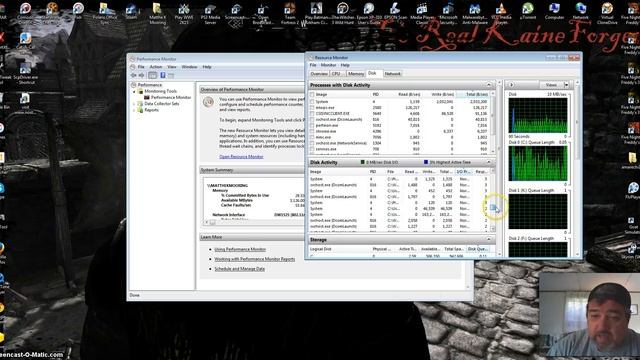Click Back arrow in Performance Monitor toolbar
Screen dimensions: 640x360
point(133,75)
